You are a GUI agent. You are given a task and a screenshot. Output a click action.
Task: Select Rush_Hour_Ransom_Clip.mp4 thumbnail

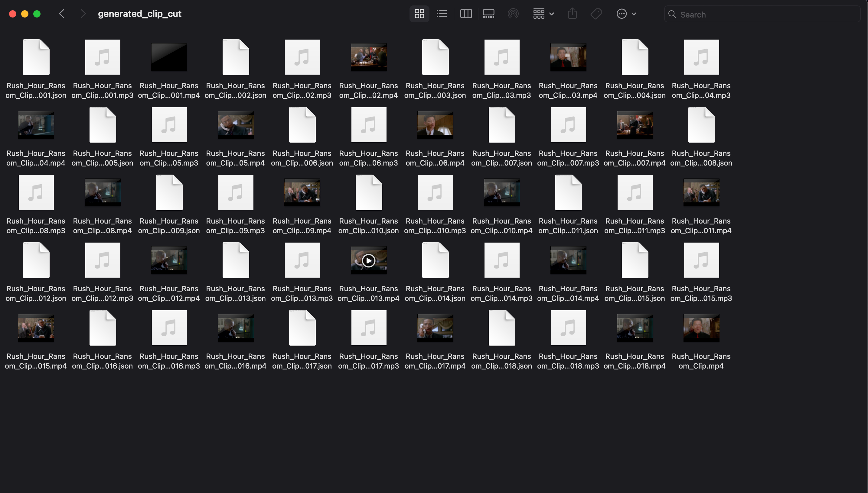(x=701, y=328)
